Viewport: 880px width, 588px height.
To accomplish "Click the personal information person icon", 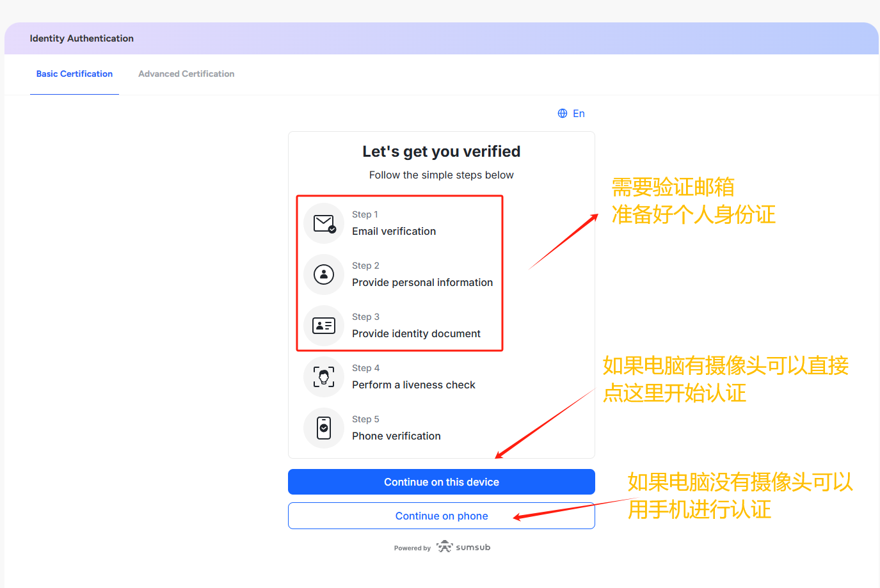I will tap(324, 274).
